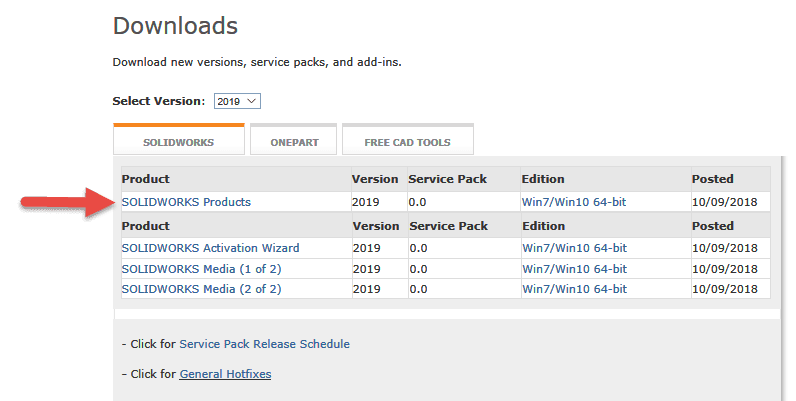Screen dimensions: 796x401
Task: Switch to the FREE CAD TOOLS tab
Action: click(x=408, y=140)
